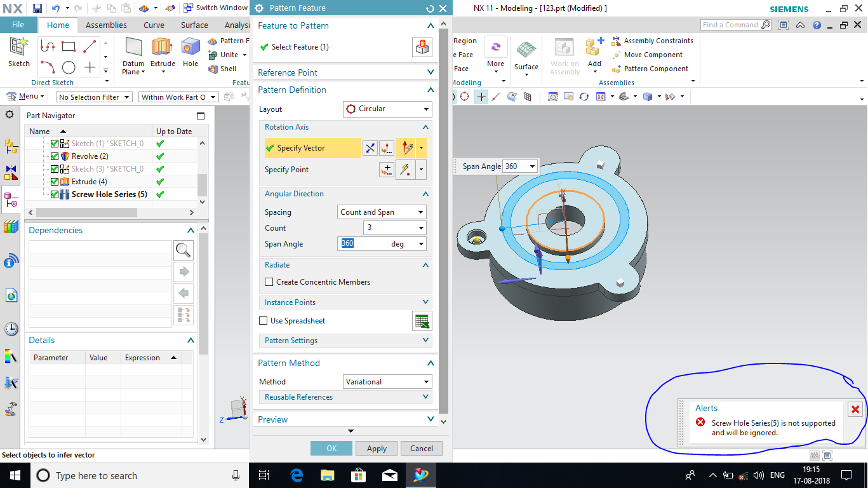Image resolution: width=868 pixels, height=488 pixels.
Task: Click the Reverse Direction vector icon
Action: point(370,148)
